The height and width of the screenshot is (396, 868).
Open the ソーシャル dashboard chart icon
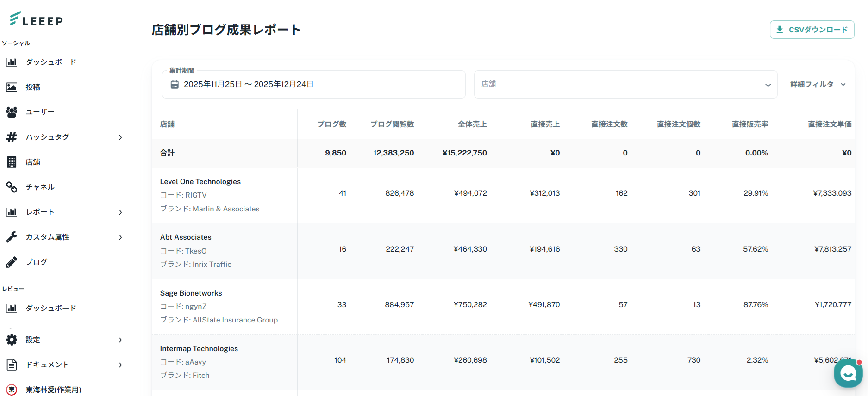point(12,62)
